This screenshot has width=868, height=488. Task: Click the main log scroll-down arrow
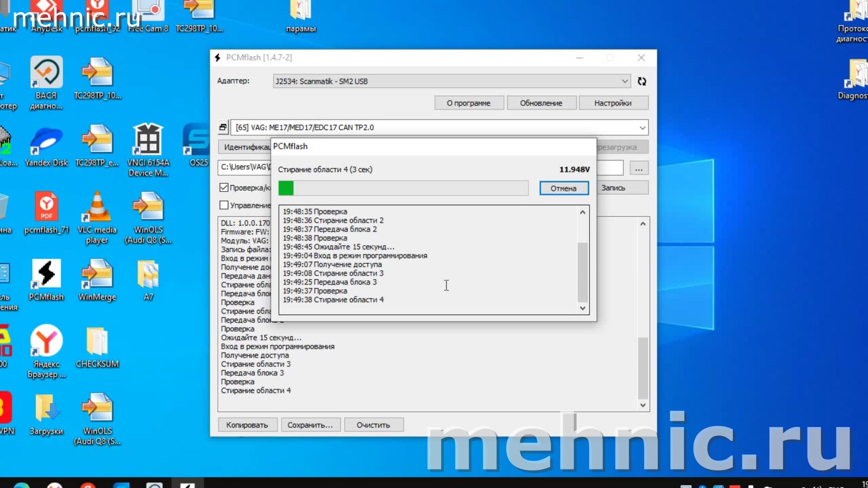(643, 405)
